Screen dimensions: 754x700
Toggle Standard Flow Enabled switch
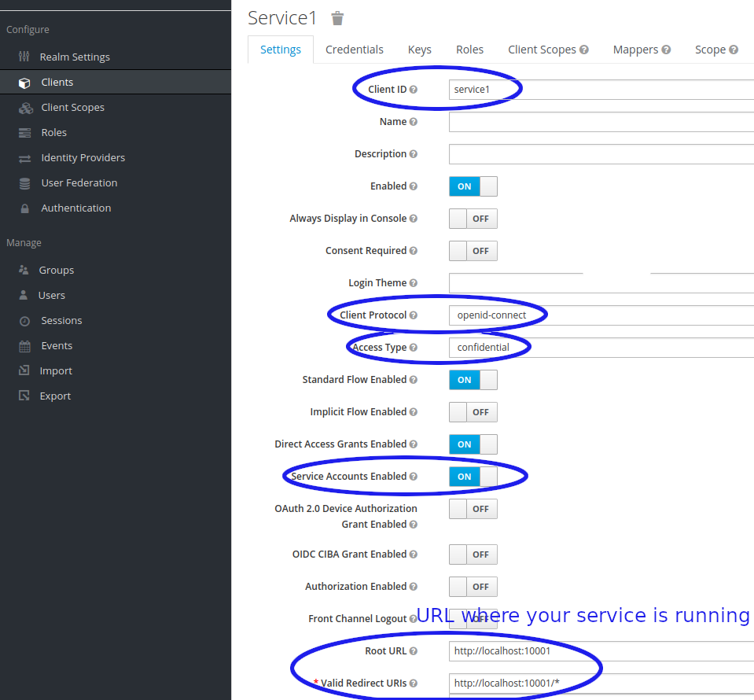coord(473,380)
